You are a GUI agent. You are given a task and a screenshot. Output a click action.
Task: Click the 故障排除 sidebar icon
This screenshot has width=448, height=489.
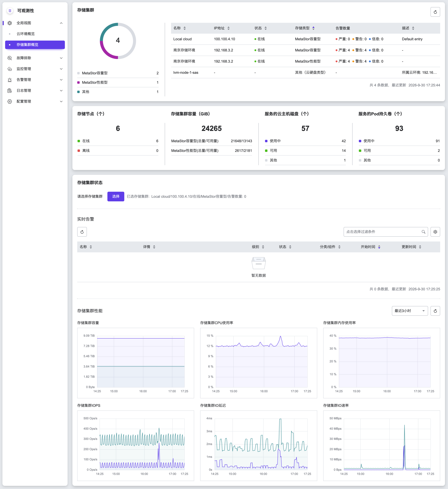coord(10,58)
